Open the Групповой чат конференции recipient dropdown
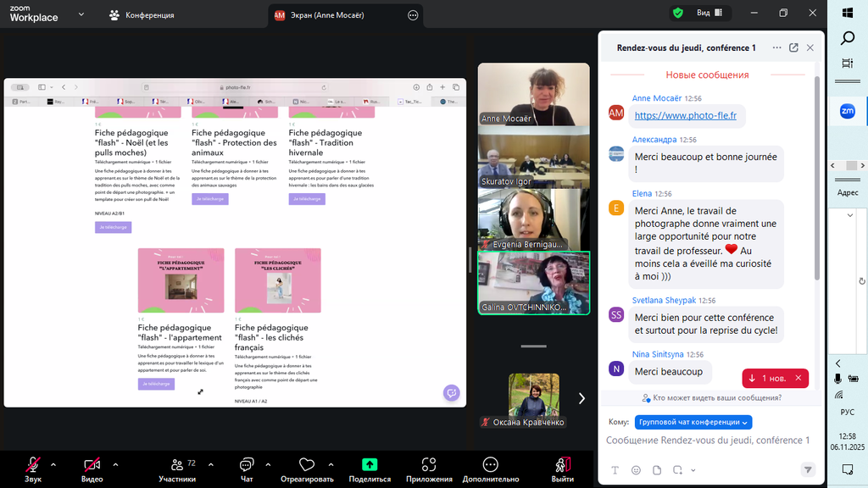868x488 pixels. (x=693, y=422)
